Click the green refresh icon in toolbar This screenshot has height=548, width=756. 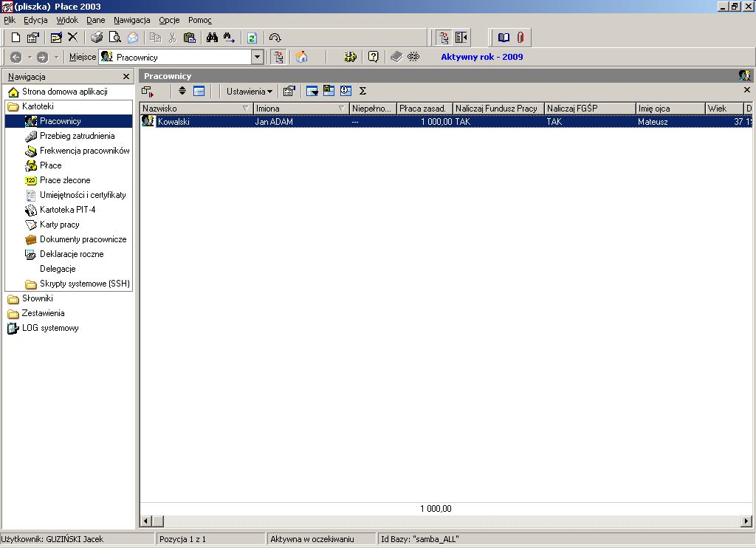(252, 38)
